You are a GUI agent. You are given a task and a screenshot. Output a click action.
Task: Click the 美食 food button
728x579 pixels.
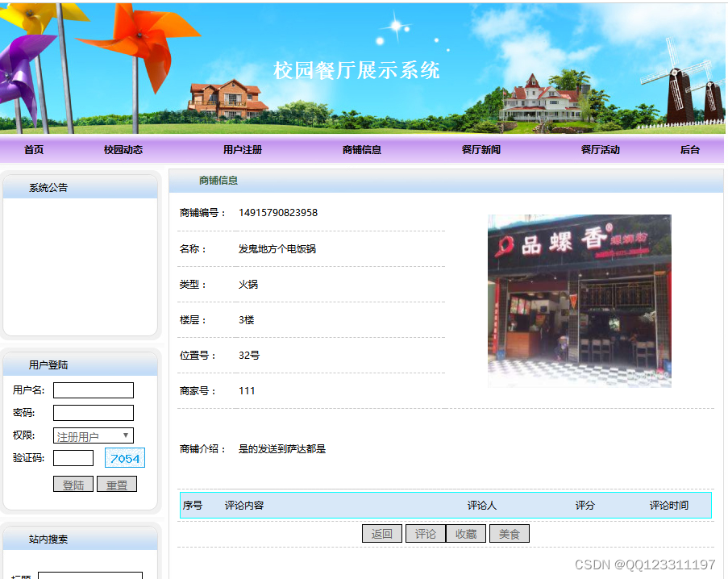510,534
